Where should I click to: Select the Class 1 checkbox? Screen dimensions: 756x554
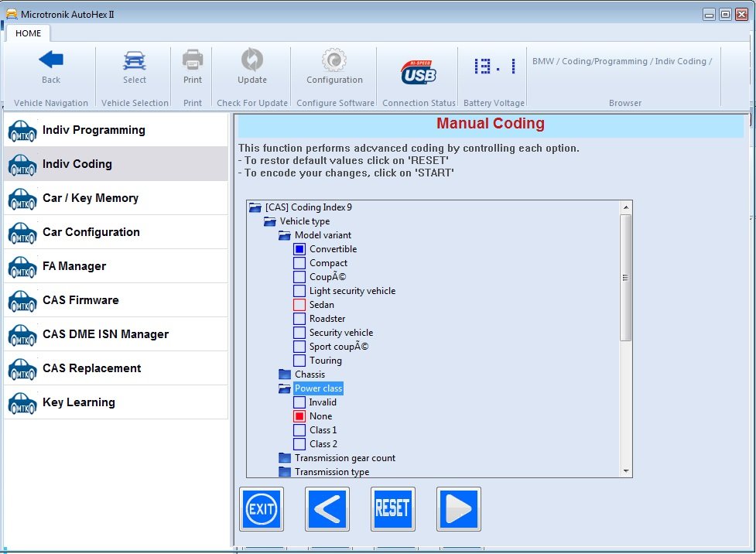pyautogui.click(x=299, y=430)
